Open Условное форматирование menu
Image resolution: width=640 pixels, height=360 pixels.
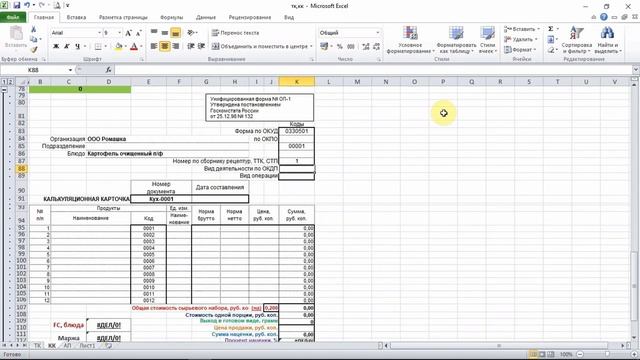click(410, 40)
